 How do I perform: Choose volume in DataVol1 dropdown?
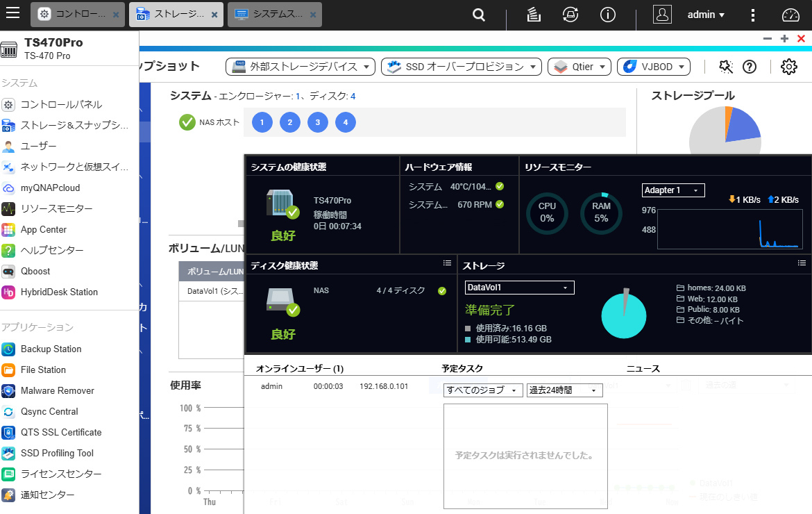[x=519, y=288]
